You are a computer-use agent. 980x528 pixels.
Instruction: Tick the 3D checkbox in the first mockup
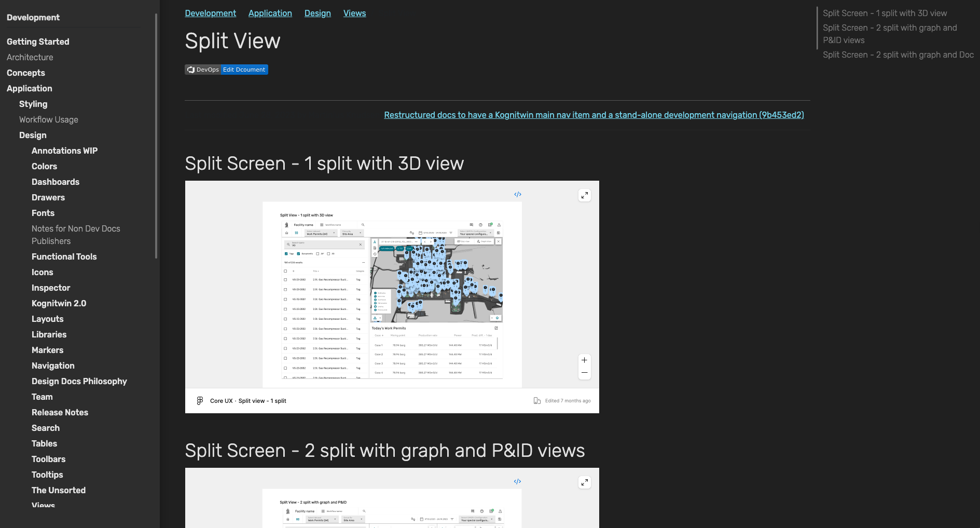[328, 254]
